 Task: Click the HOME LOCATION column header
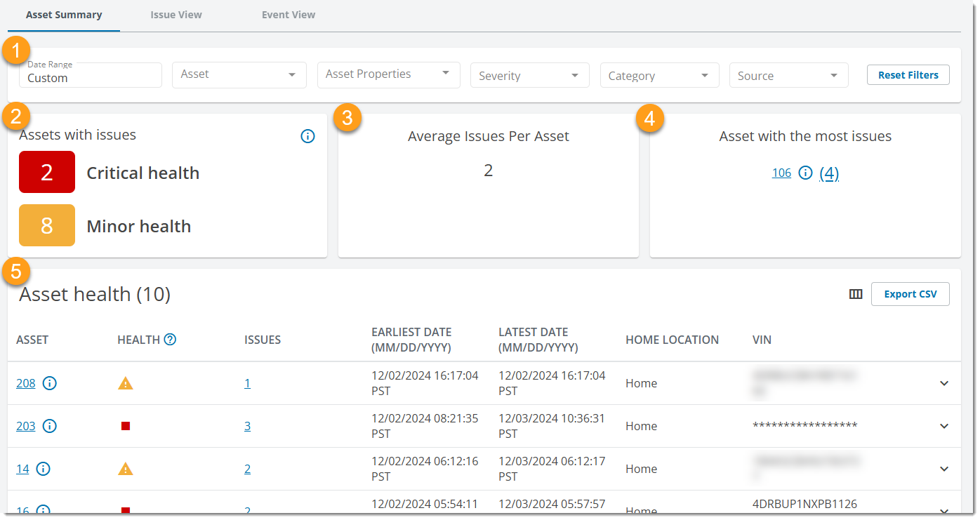[672, 340]
